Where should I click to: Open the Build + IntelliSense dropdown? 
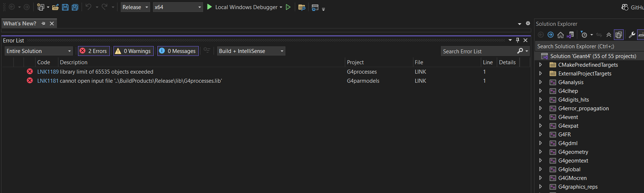coord(251,51)
